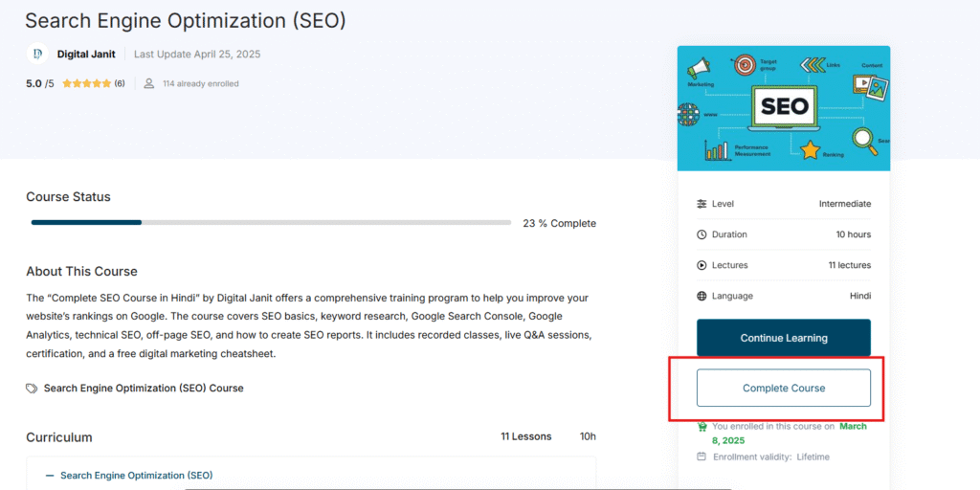Click the shopping cart enrollment icon
This screenshot has width=980, height=490.
(702, 427)
